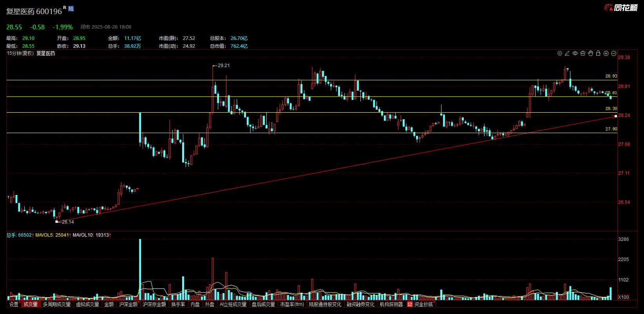644x314 pixels.
Task: Select the drawing pen tool icon
Action: [x=567, y=54]
